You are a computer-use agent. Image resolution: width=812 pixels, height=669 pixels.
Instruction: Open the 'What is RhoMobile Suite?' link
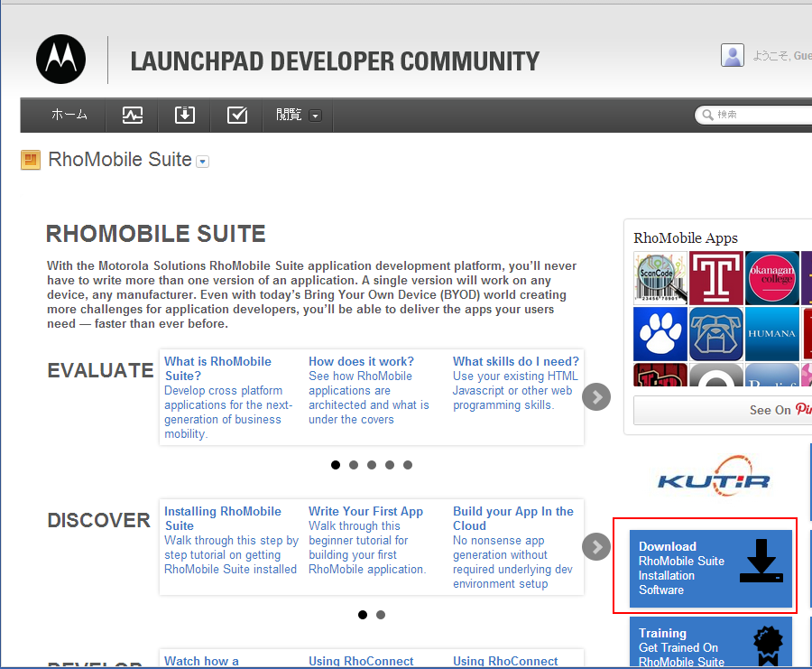click(217, 368)
